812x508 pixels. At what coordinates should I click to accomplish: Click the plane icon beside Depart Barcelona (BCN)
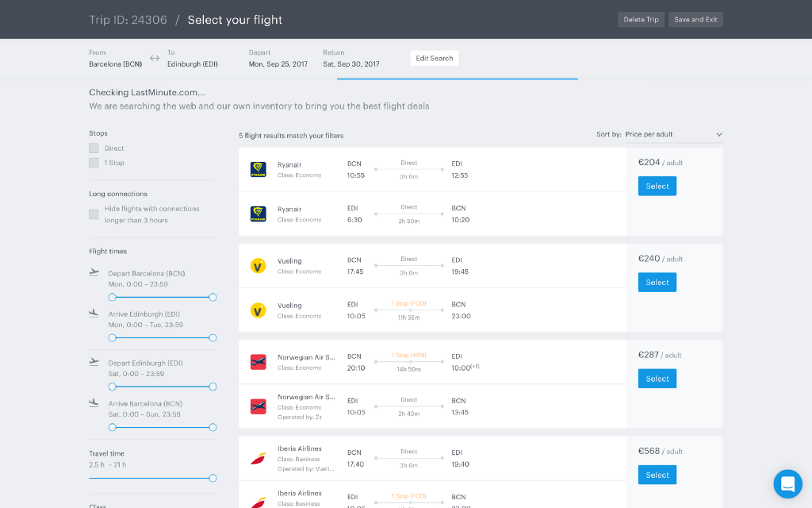click(x=94, y=272)
